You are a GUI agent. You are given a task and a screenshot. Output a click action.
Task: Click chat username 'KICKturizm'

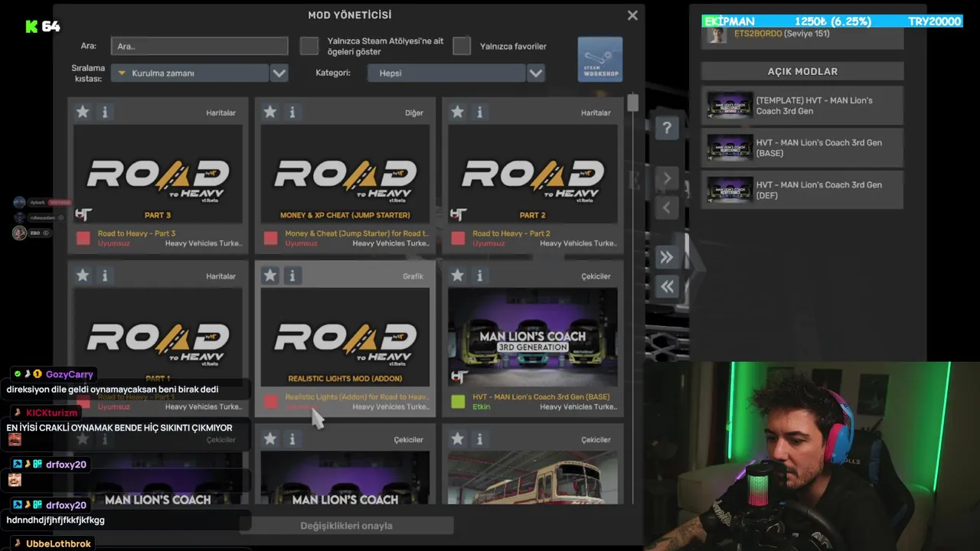coord(51,413)
